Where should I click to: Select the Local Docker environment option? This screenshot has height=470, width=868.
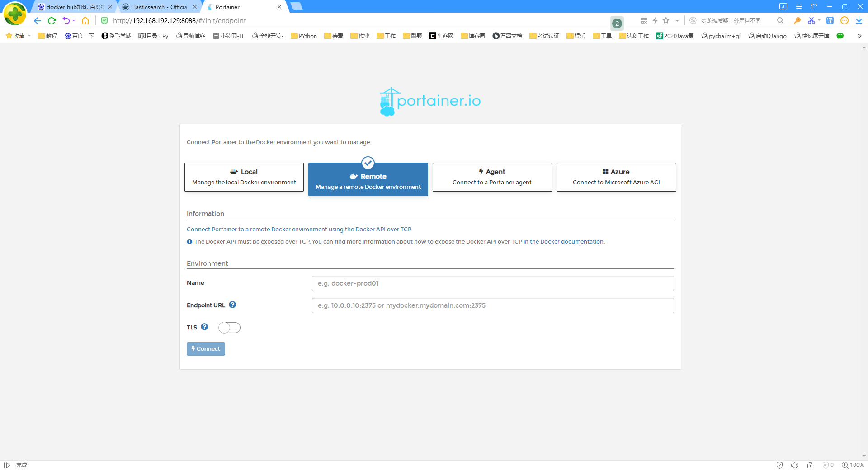[244, 177]
